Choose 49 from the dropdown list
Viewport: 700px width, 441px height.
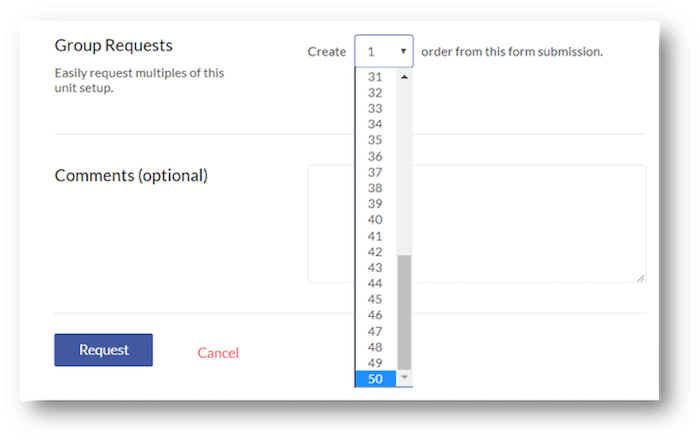click(375, 363)
